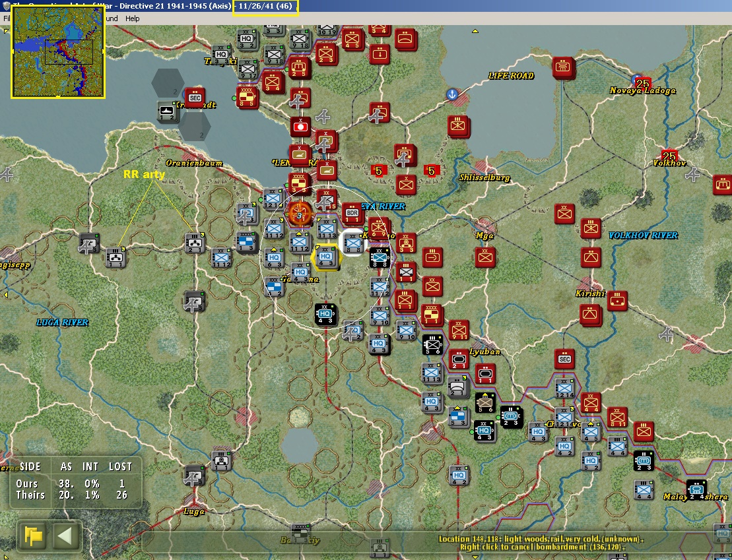Select the gray infantry unit '9 17'

point(248,70)
